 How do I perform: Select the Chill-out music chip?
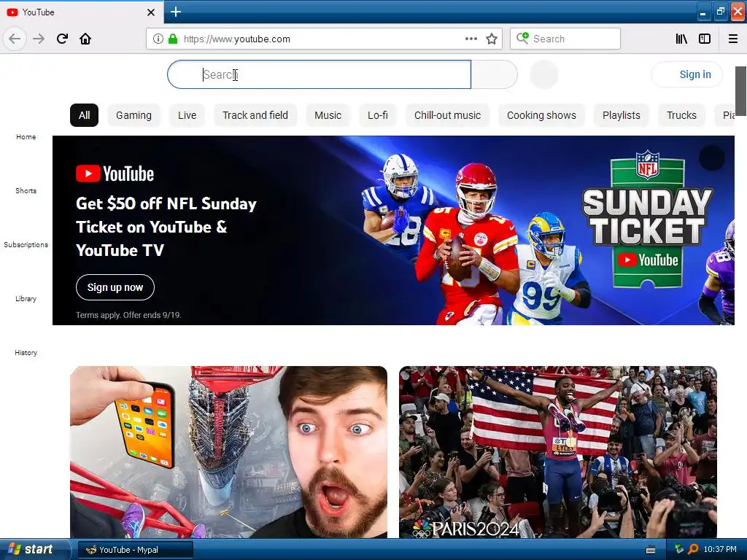click(x=447, y=115)
